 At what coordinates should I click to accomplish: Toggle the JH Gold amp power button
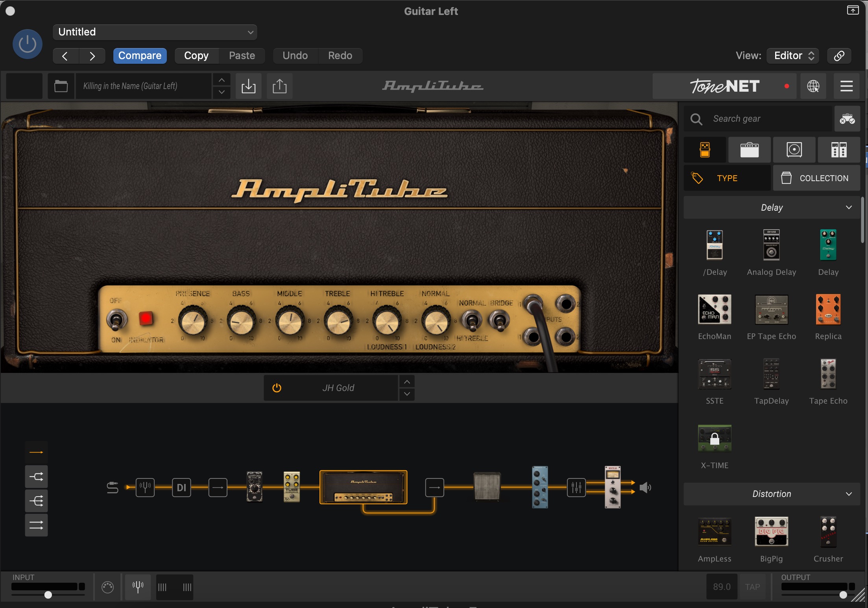point(277,388)
